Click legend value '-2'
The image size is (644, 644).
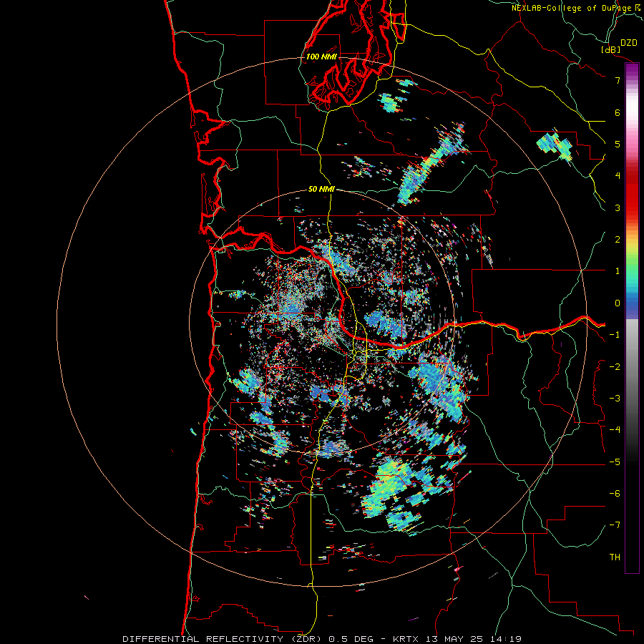pos(615,367)
